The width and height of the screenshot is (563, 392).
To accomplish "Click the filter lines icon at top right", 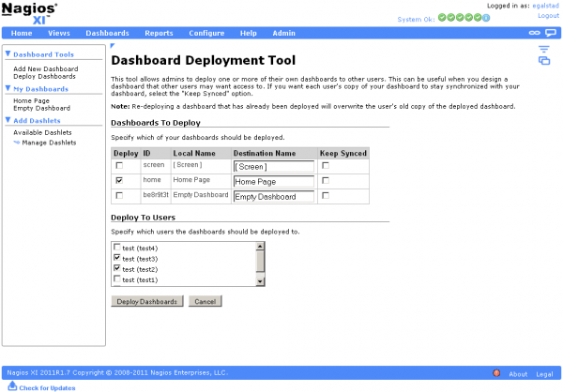I will (543, 48).
